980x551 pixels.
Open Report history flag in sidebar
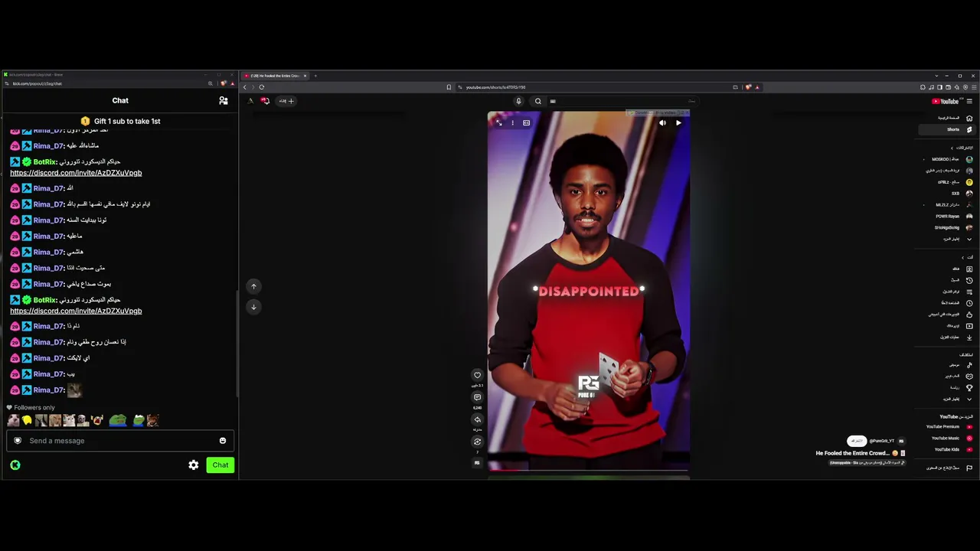click(969, 468)
